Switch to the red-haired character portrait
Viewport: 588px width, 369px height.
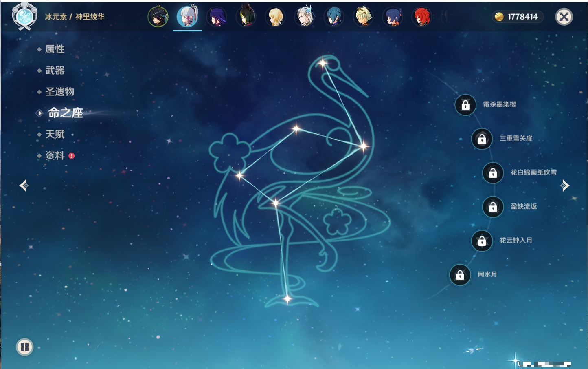pos(422,17)
